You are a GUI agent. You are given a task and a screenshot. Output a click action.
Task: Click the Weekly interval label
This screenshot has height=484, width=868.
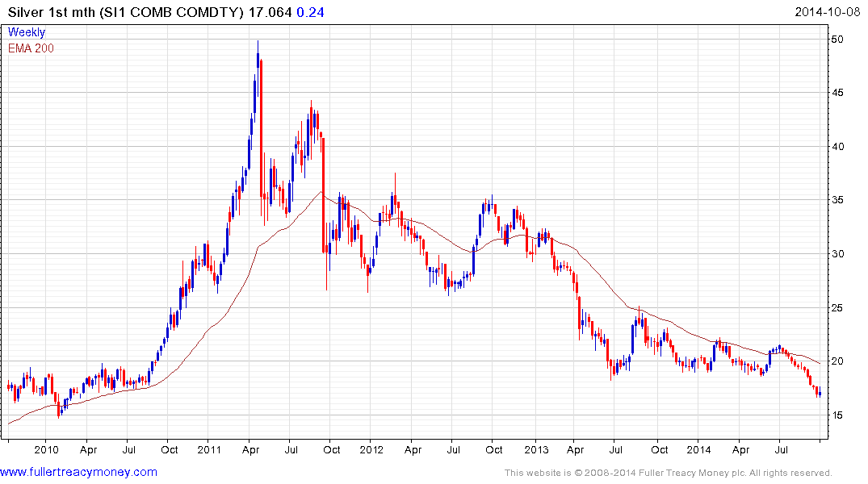tap(26, 32)
